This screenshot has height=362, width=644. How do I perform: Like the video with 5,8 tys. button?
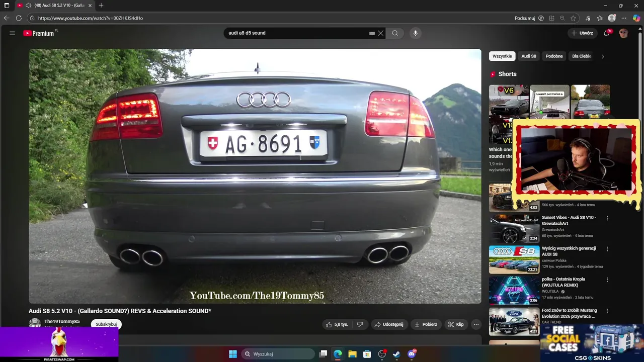tap(337, 324)
